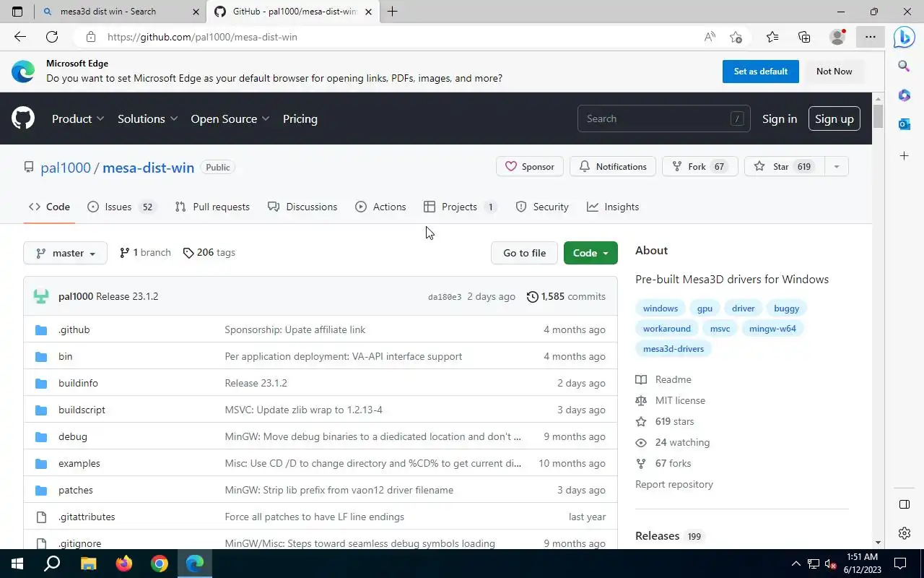The image size is (924, 578).
Task: Dismiss banner with Not Now
Action: click(x=834, y=72)
